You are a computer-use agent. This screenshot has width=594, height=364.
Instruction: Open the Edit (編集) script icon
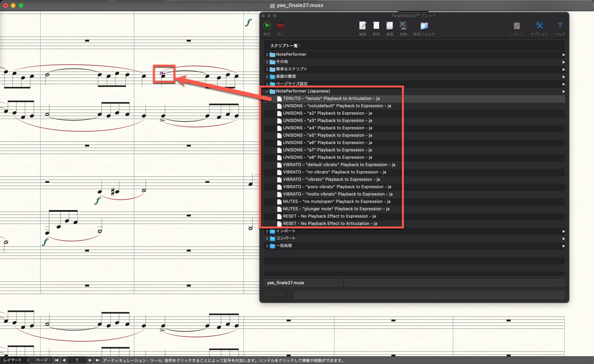363,25
